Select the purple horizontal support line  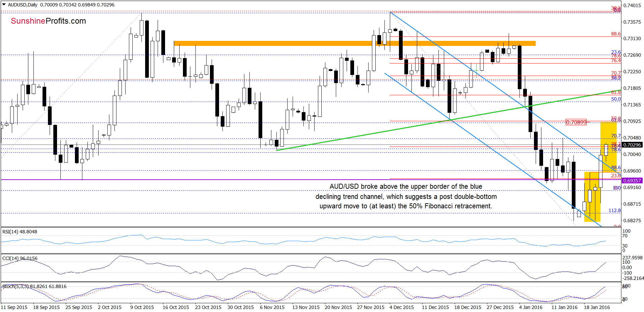click(311, 180)
